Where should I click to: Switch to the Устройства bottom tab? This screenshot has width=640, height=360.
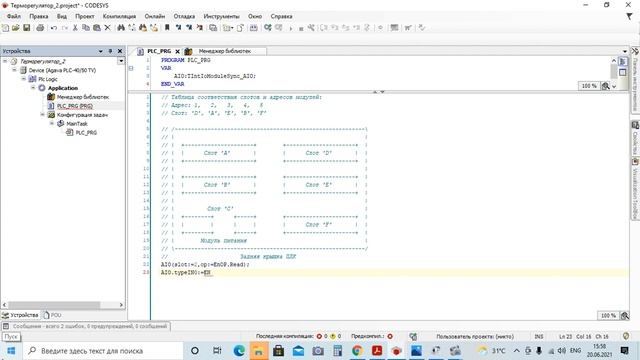click(20, 315)
